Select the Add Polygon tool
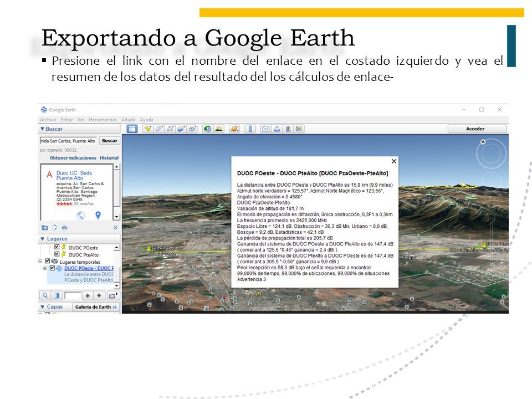Image resolution: width=532 pixels, height=399 pixels. (x=159, y=129)
